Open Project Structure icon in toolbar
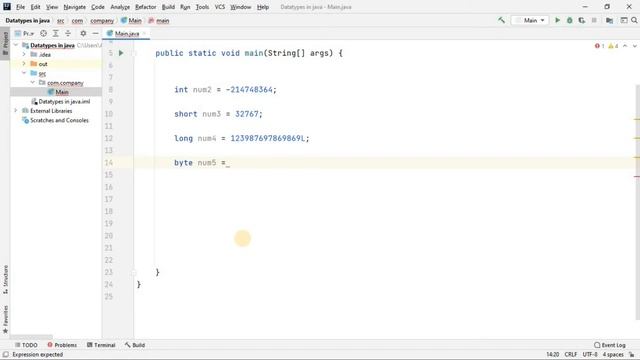 [x=609, y=20]
